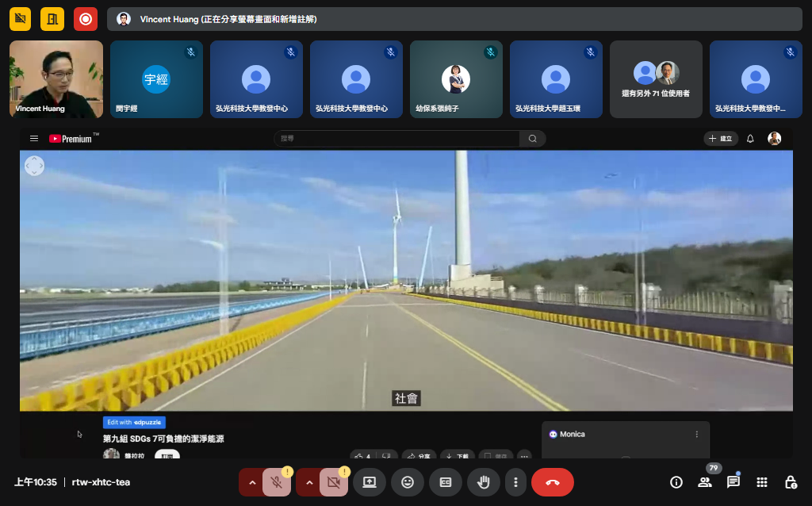The image size is (812, 506).
Task: Click the YouTube 建立 create button
Action: point(721,138)
